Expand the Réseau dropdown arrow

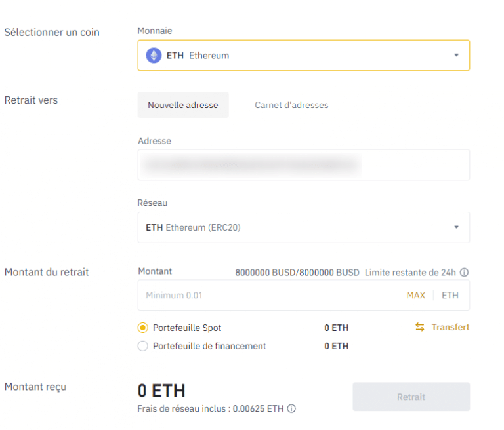[x=456, y=227]
